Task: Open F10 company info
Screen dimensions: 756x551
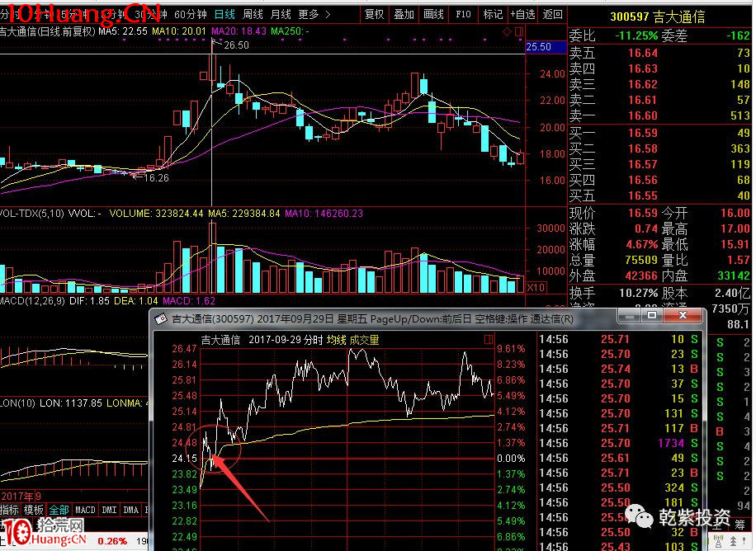Action: pyautogui.click(x=463, y=15)
